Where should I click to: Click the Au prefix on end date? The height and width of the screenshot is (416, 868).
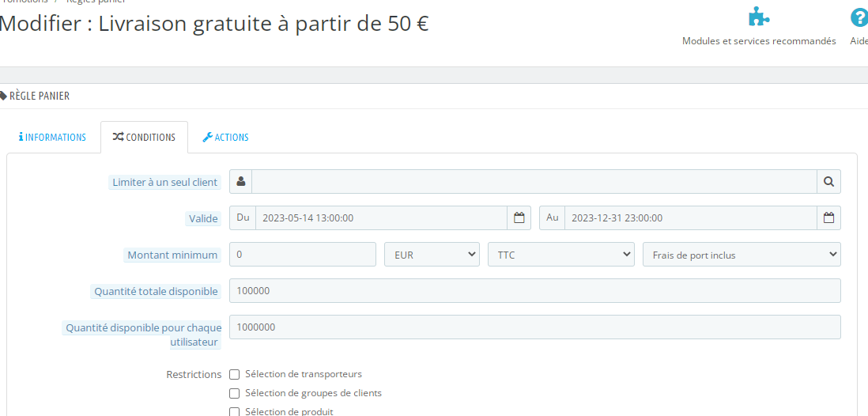tap(552, 217)
